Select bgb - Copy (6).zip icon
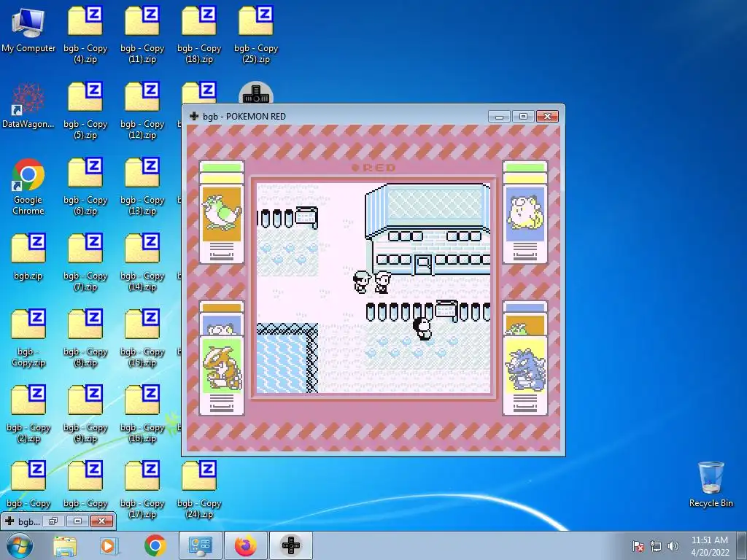Viewport: 747px width, 560px height. pos(85,187)
